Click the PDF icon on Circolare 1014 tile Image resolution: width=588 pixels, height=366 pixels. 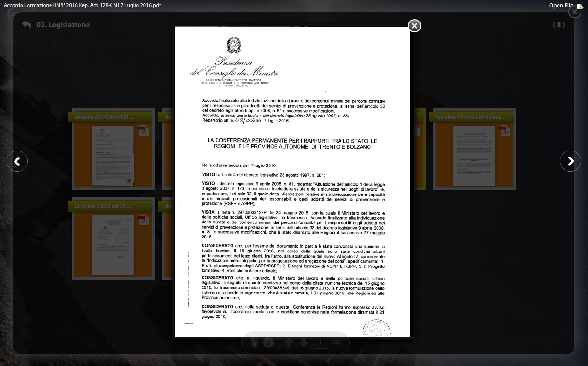[504, 130]
